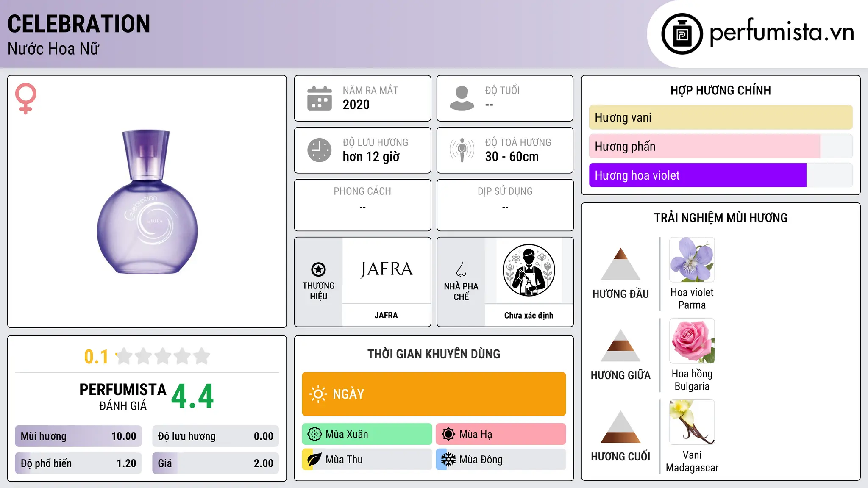This screenshot has height=488, width=868.
Task: Select the 'Hoa violet Parma' caption
Action: [x=692, y=299]
